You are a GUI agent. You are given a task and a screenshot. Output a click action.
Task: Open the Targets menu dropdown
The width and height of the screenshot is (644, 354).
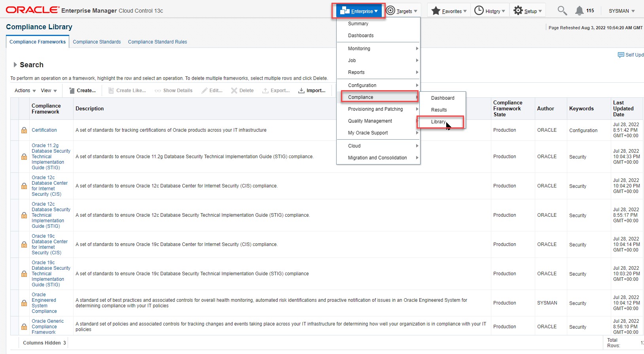click(x=402, y=11)
